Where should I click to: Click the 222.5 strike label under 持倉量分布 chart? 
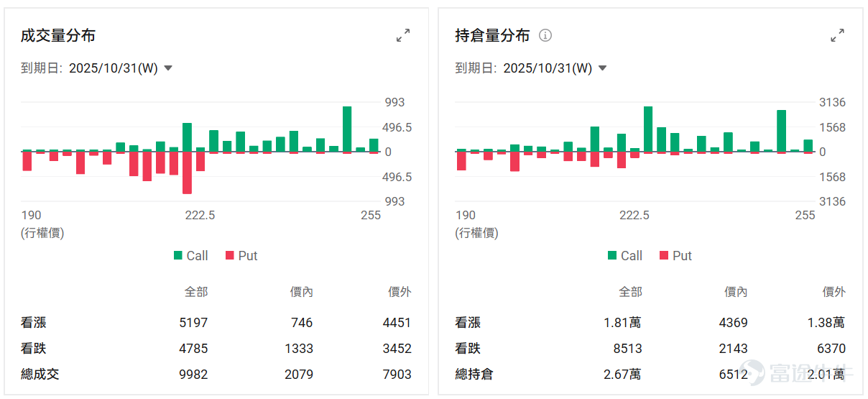[634, 216]
